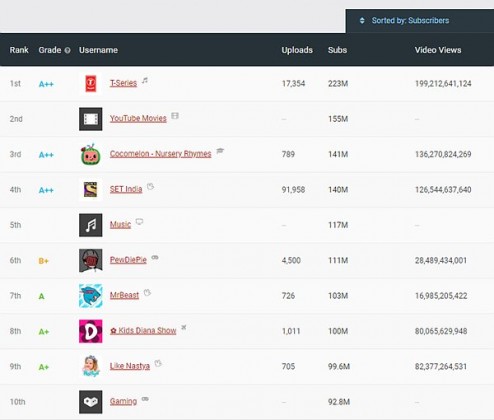Click the Cocomelon watermelon avatar
The height and width of the screenshot is (420, 494).
click(x=91, y=154)
